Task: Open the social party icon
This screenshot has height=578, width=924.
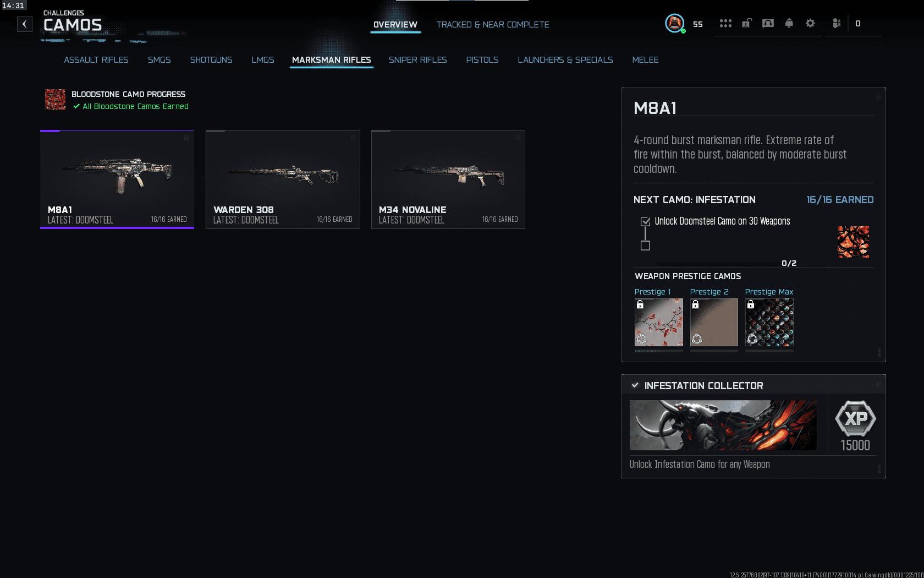Action: (837, 23)
